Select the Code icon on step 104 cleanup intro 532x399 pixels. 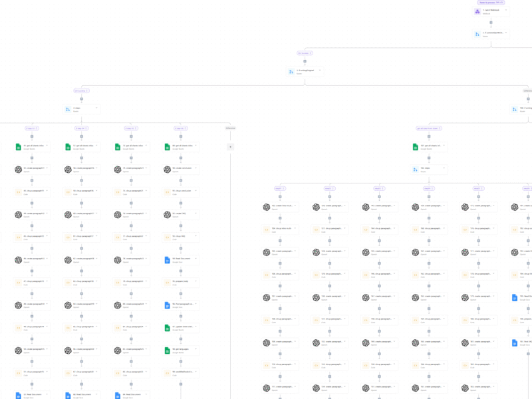tap(267, 229)
